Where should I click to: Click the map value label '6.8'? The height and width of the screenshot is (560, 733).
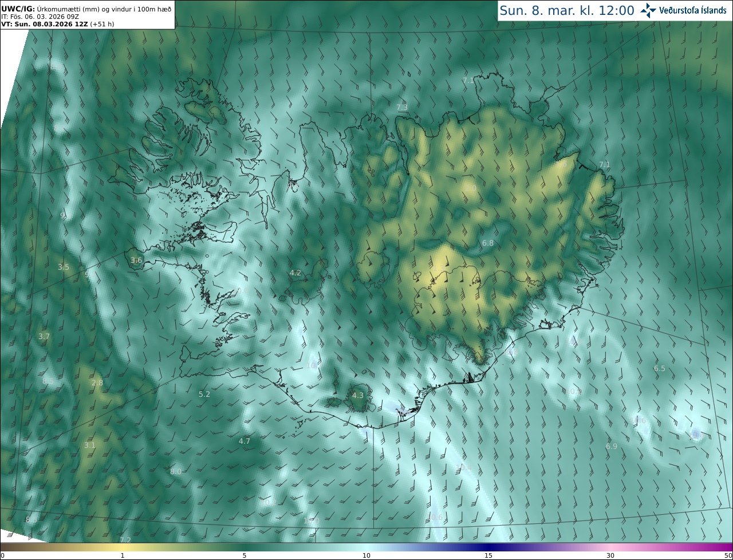coord(488,243)
